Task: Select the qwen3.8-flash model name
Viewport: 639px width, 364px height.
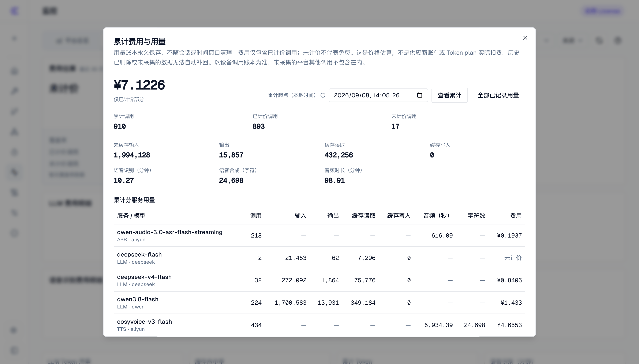Action: pos(138,299)
